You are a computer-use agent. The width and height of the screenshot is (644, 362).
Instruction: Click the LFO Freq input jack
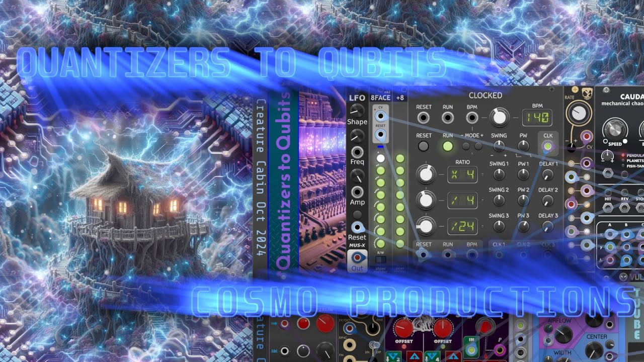click(x=357, y=152)
